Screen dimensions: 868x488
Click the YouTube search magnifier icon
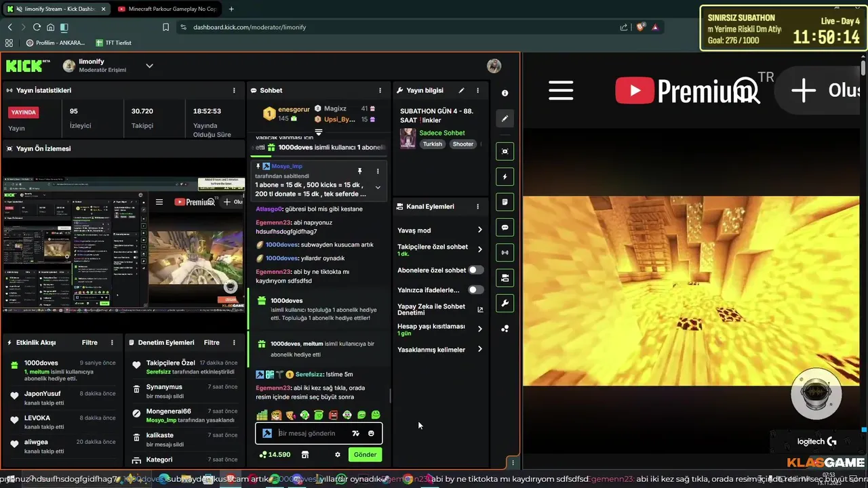[746, 91]
